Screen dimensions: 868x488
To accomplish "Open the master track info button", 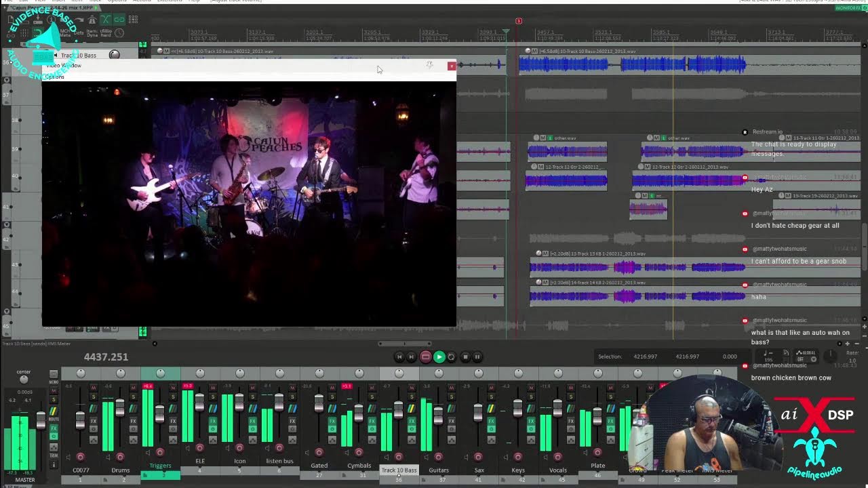I will click(x=54, y=464).
